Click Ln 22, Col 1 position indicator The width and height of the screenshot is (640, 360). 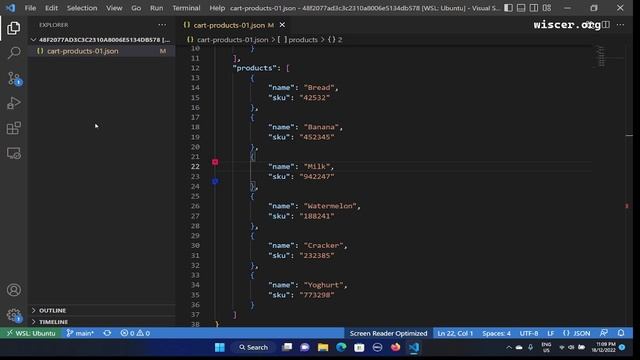(x=455, y=333)
